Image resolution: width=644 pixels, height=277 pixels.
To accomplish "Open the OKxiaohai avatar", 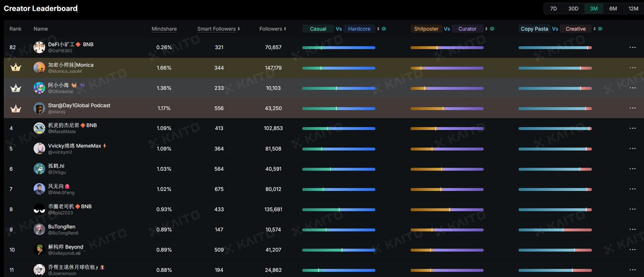I will 39,88.
